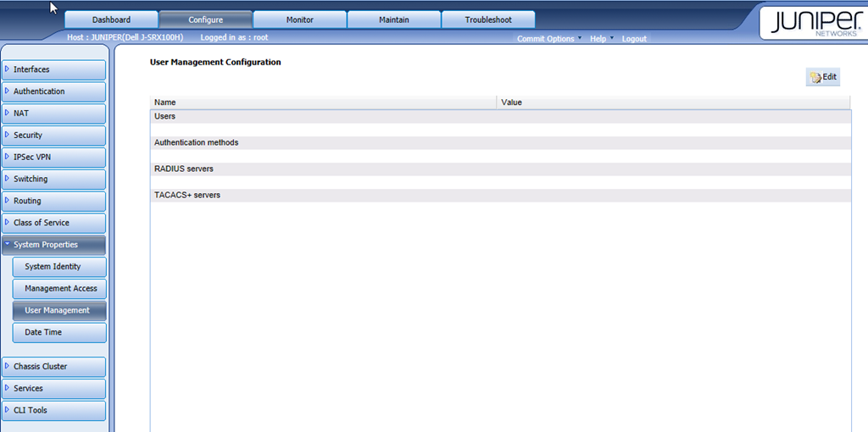
Task: Switch to the Dashboard tab
Action: click(x=111, y=19)
